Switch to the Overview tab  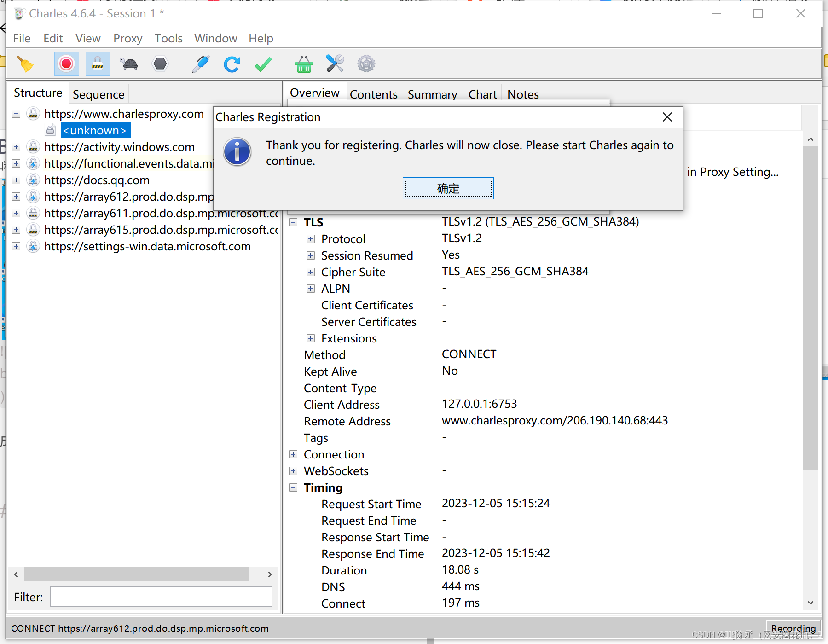click(x=315, y=93)
